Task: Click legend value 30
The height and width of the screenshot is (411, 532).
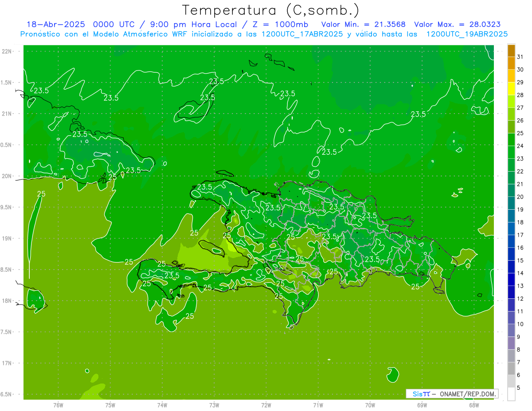Action: coord(520,70)
